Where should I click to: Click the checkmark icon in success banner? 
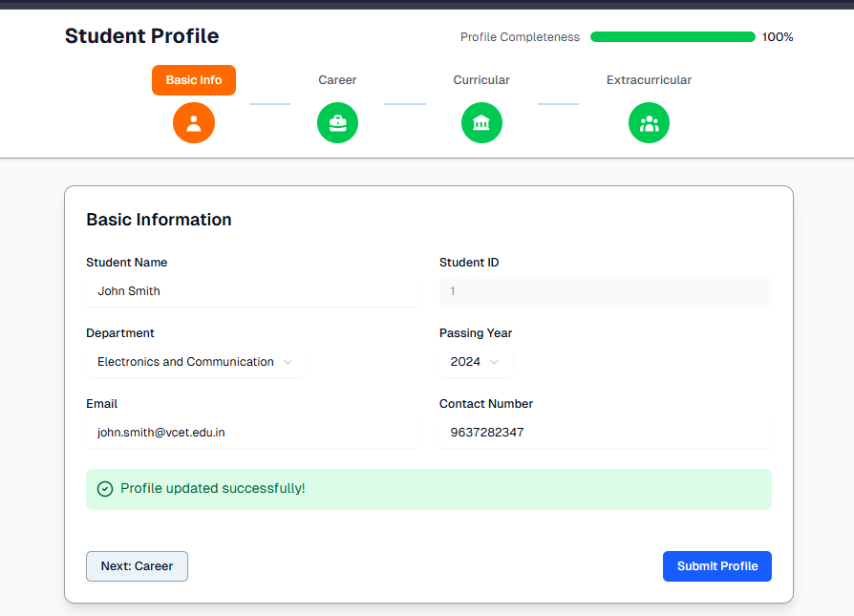click(105, 489)
